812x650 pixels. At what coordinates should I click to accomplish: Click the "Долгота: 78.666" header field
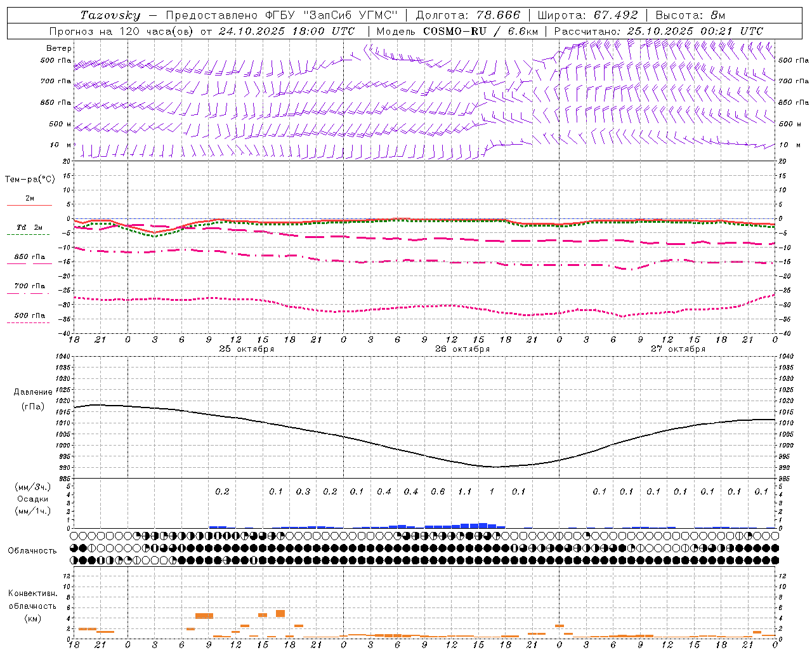click(468, 15)
